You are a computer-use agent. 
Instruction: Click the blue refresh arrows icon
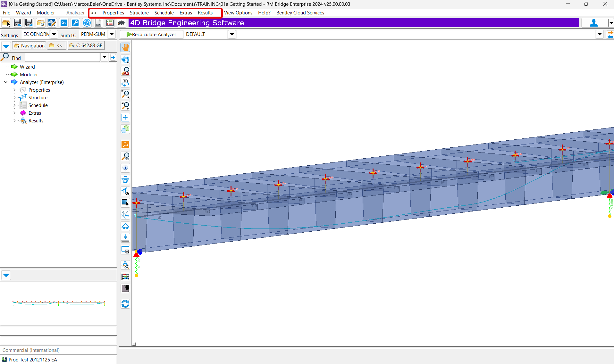(x=125, y=304)
